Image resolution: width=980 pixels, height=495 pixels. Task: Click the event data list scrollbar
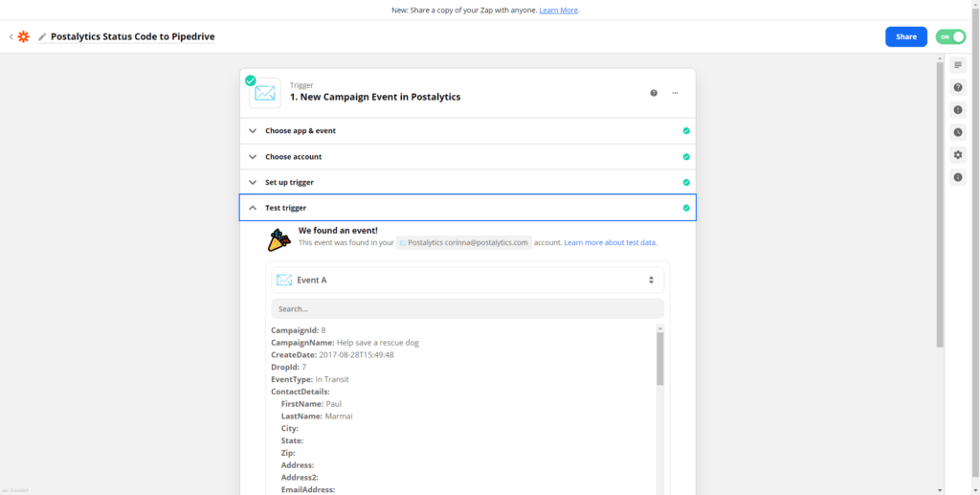[x=660, y=358]
